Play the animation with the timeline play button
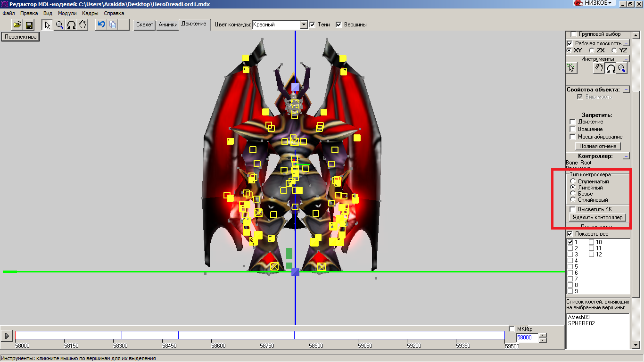 (7, 336)
